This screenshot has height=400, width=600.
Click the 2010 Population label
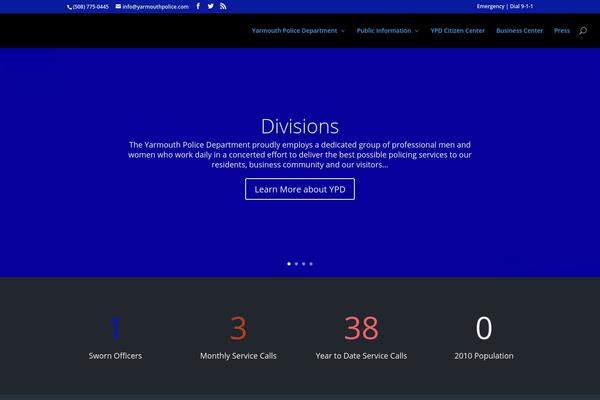tap(484, 356)
